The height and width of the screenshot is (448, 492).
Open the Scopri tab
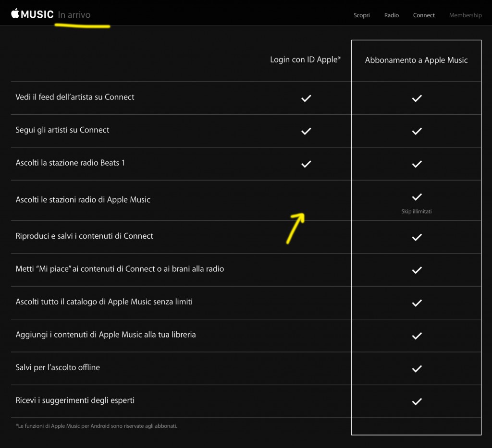(x=362, y=15)
